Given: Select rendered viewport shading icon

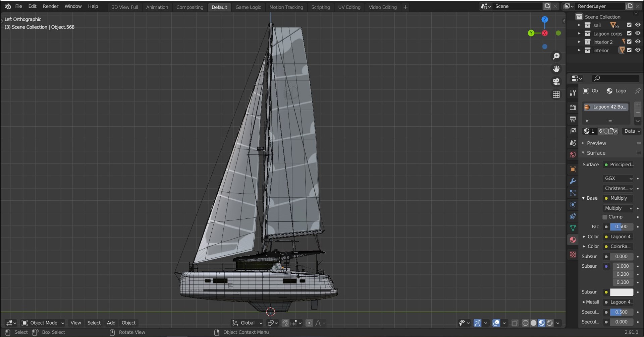Looking at the screenshot, I should 549,323.
